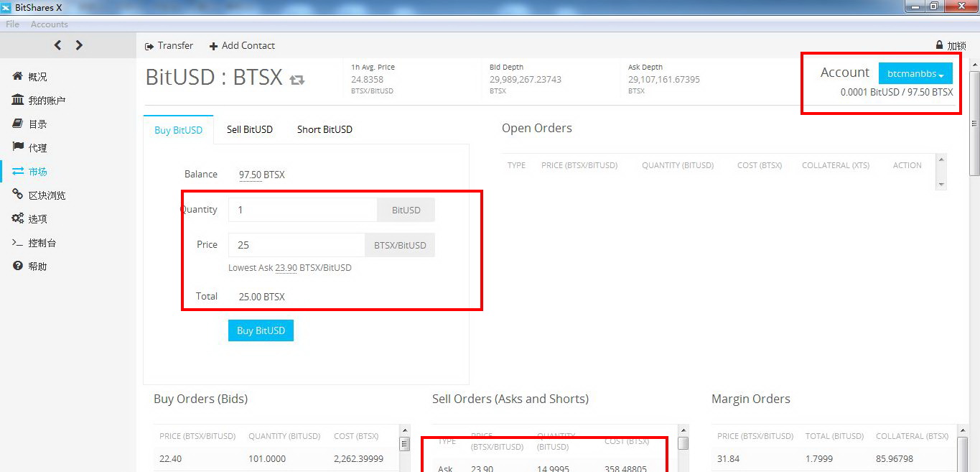Click the 区块浏览 chain link icon
This screenshot has width=980, height=472.
18,195
